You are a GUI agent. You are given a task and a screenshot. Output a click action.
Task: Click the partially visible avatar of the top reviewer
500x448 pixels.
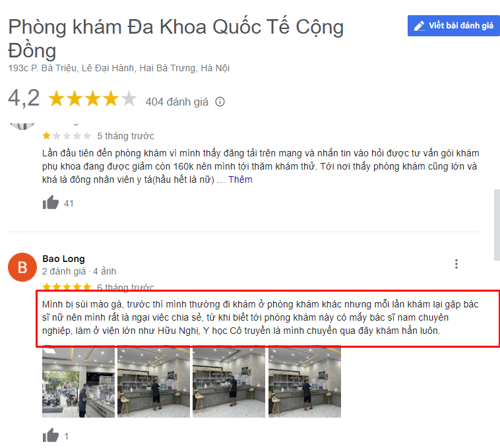[22, 127]
